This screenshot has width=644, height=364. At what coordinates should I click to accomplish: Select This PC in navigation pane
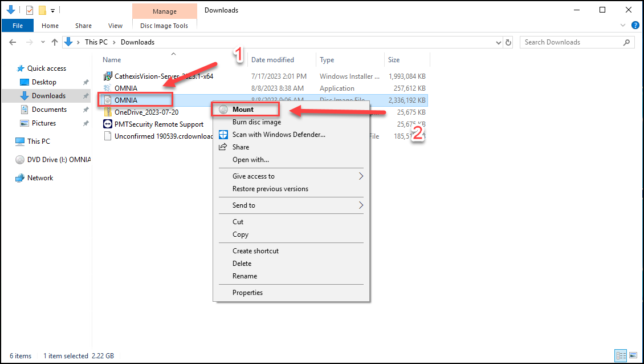point(39,141)
